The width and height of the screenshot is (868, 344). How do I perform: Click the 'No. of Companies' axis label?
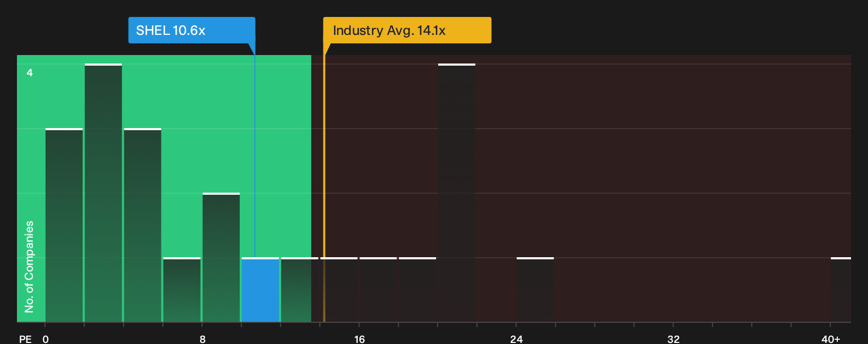(29, 267)
